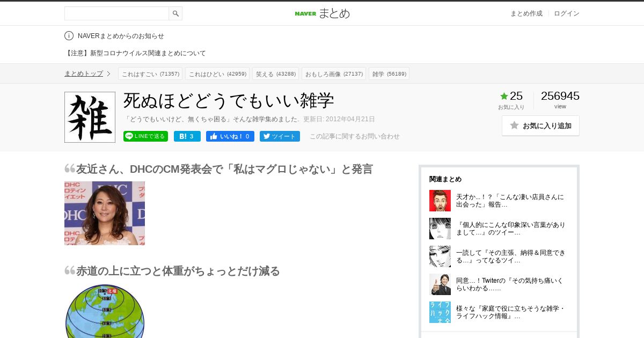Select the おもしろ画像 tag
Image resolution: width=644 pixels, height=338 pixels.
coord(334,74)
